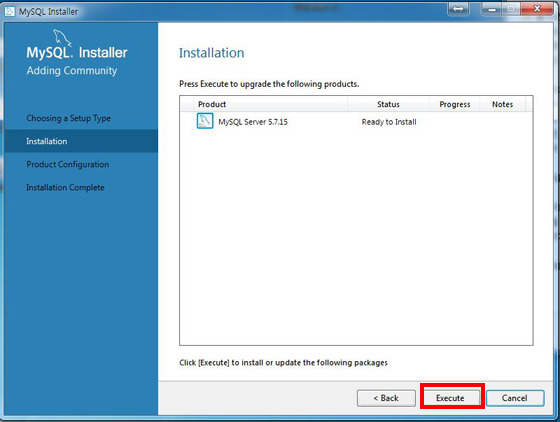The image size is (560, 422).
Task: Click the double-arrow button in title bar
Action: tap(458, 9)
